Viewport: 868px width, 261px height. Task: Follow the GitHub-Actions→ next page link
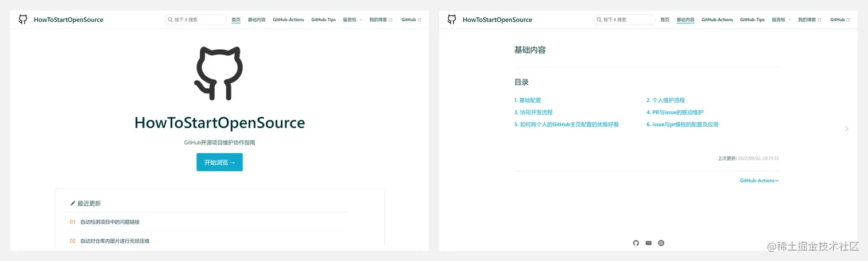point(759,181)
